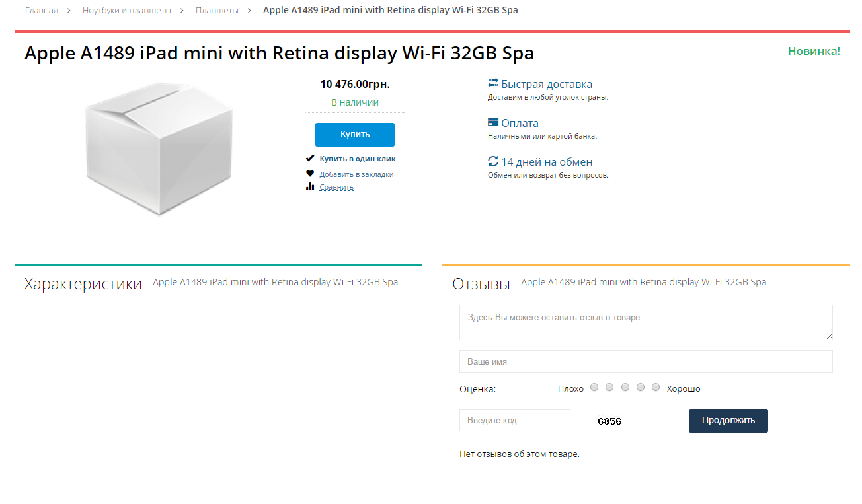Click the Быстрая доставка heading
This screenshot has width=862, height=504.
(x=547, y=84)
